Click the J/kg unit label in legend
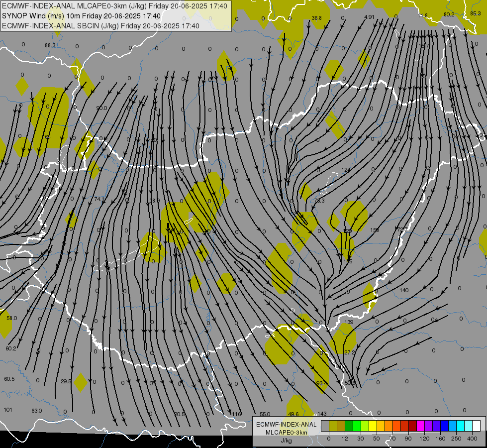The height and width of the screenshot is (448, 487). coord(287,441)
